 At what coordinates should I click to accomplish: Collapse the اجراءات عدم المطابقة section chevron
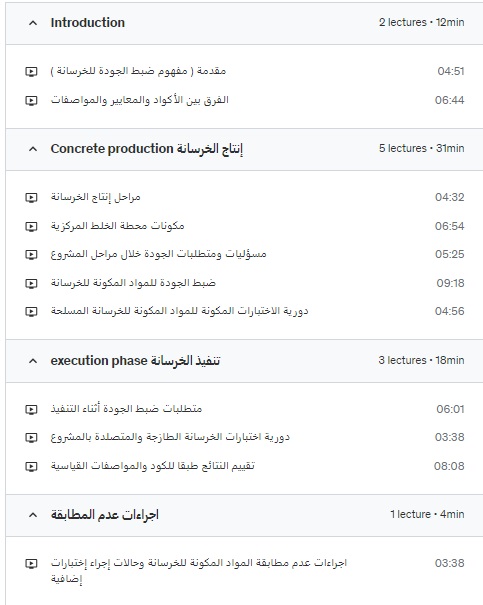point(33,515)
